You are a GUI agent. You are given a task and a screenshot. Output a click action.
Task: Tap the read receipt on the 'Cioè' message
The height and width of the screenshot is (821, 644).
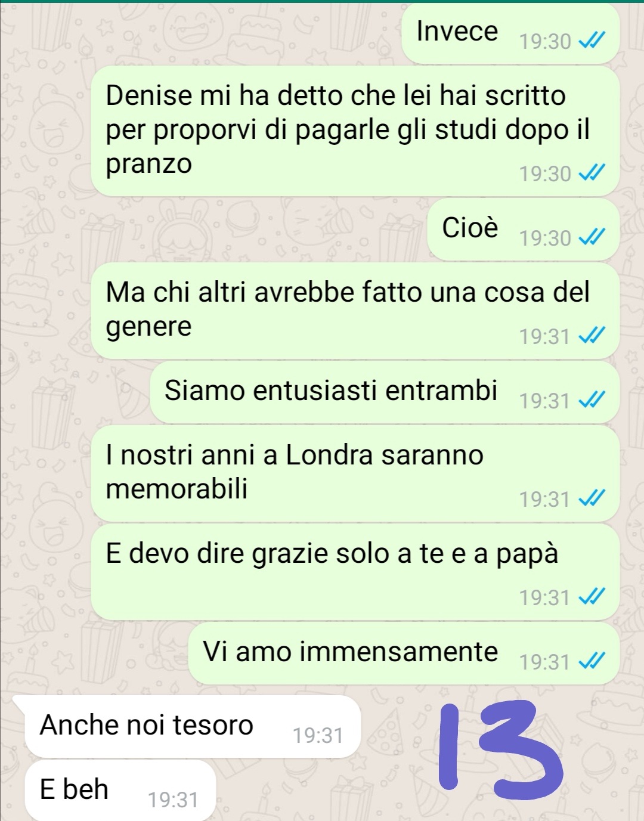click(x=592, y=238)
